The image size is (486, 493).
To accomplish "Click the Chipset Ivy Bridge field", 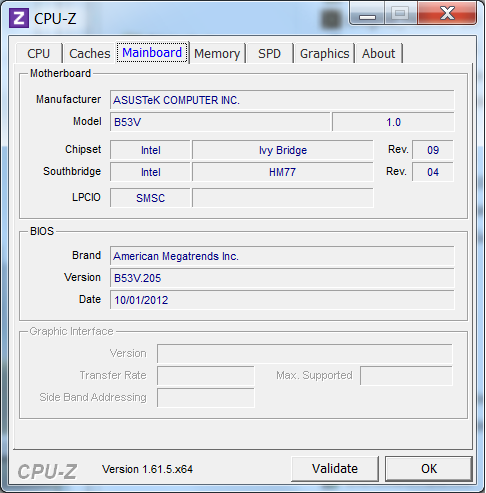I will 283,150.
